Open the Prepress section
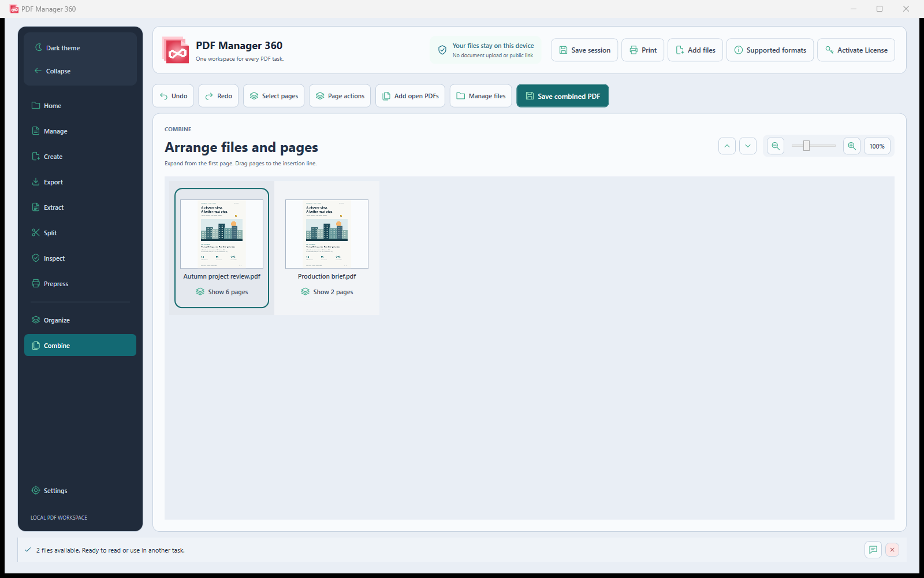The height and width of the screenshot is (578, 924). (80, 284)
